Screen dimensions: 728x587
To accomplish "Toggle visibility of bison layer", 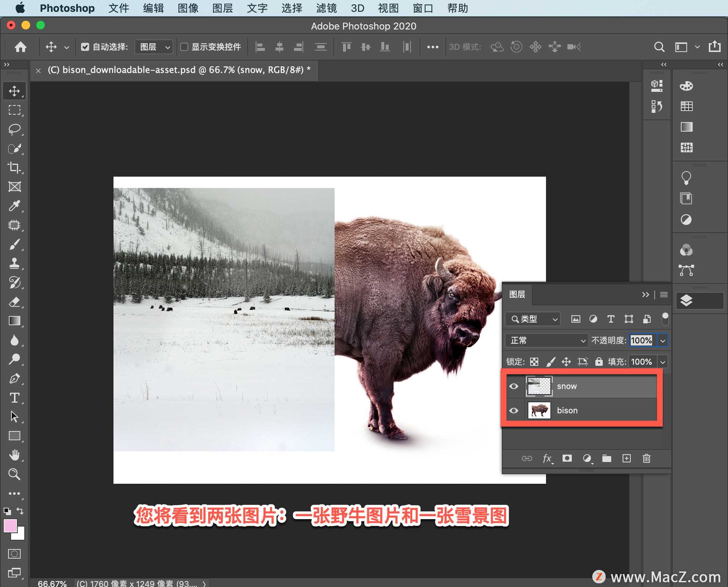I will (514, 410).
